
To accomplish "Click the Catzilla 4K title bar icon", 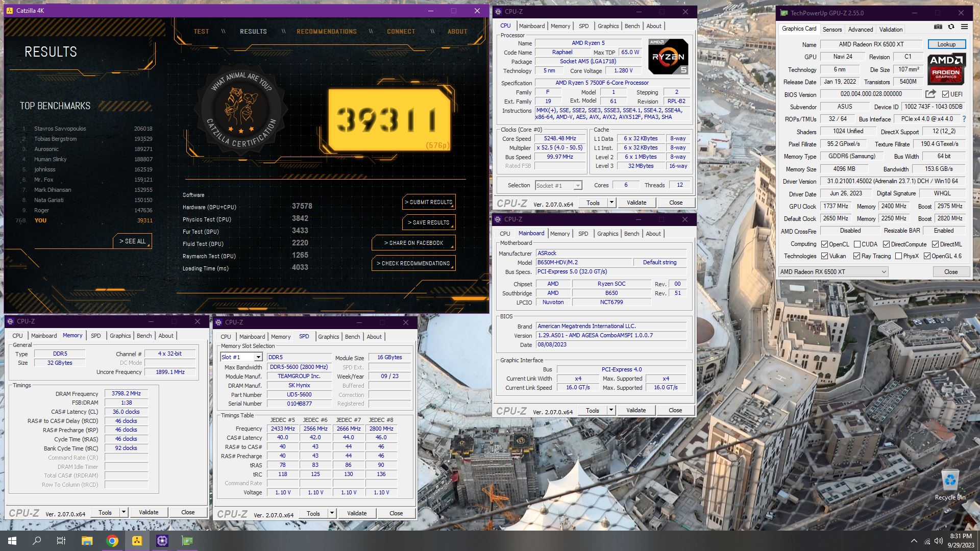I will tap(10, 11).
